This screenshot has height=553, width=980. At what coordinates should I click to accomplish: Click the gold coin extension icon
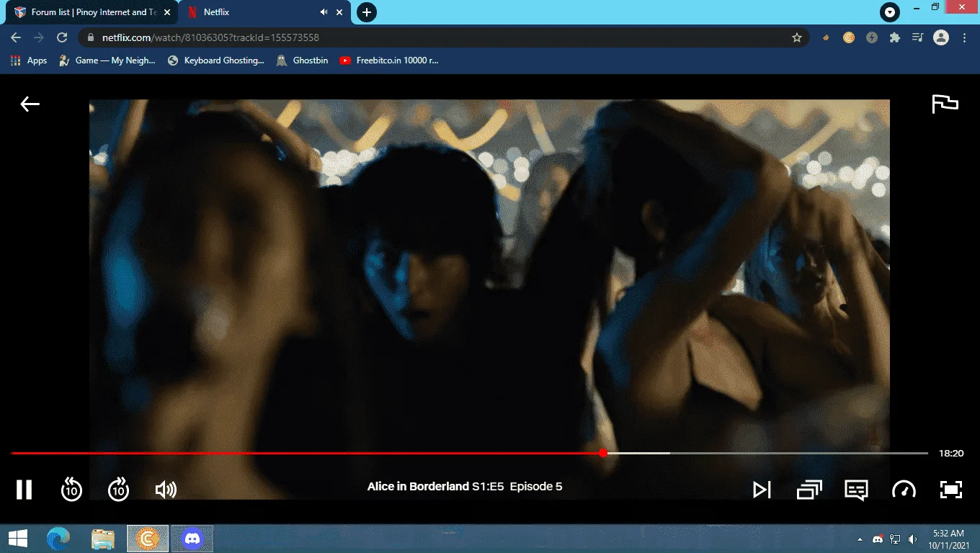(849, 37)
